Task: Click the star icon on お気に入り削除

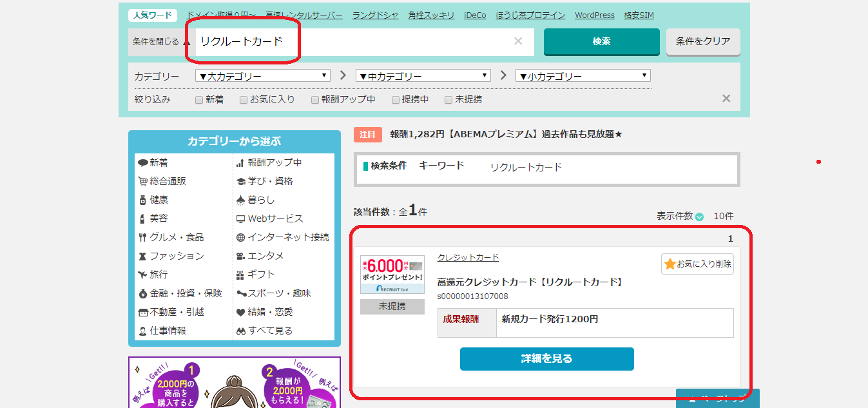Action: [670, 264]
